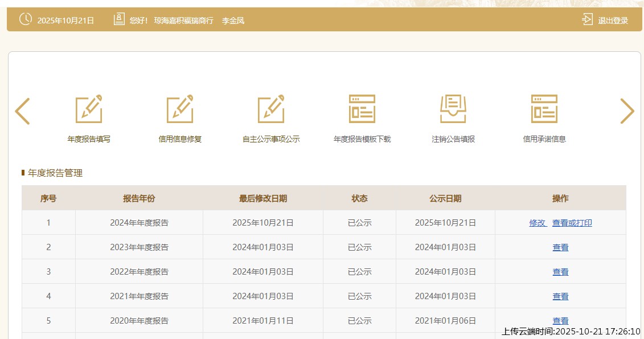Click the 退出登录 text link
This screenshot has height=339, width=644.
click(x=613, y=21)
